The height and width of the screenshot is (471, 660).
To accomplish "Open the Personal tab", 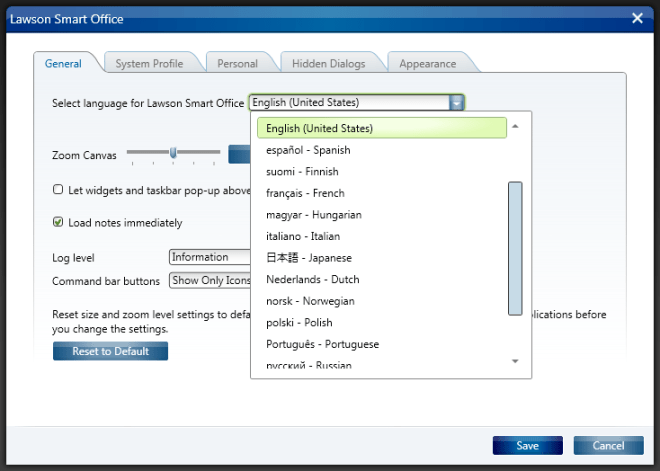I will coord(237,64).
